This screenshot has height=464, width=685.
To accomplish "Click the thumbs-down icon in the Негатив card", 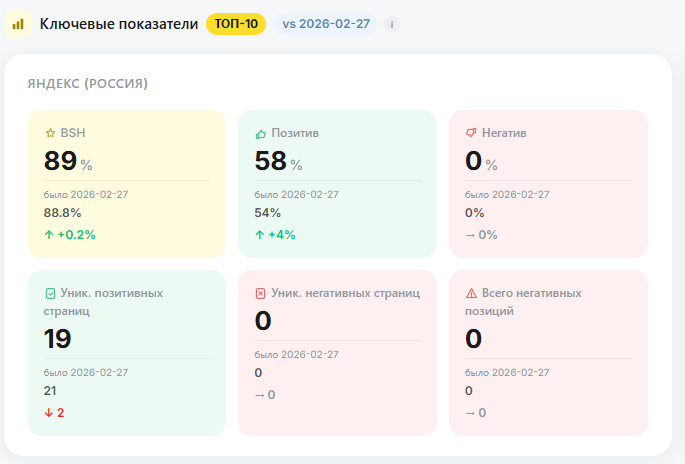I will [471, 133].
